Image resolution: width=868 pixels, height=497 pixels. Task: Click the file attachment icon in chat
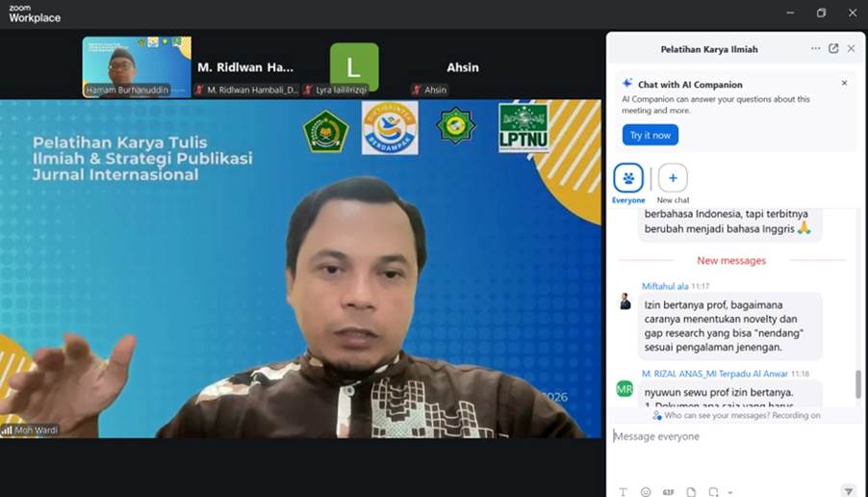(x=691, y=492)
